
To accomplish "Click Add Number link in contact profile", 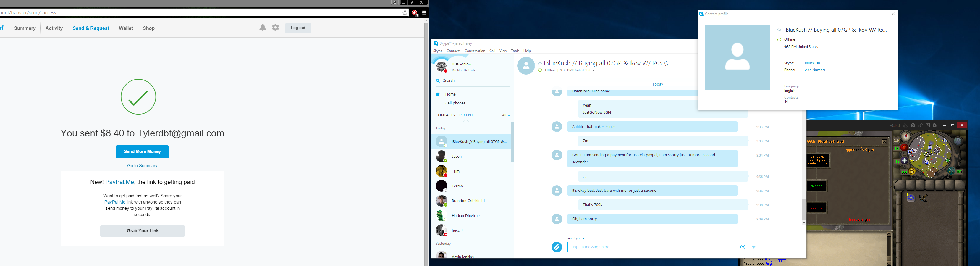I will (815, 70).
